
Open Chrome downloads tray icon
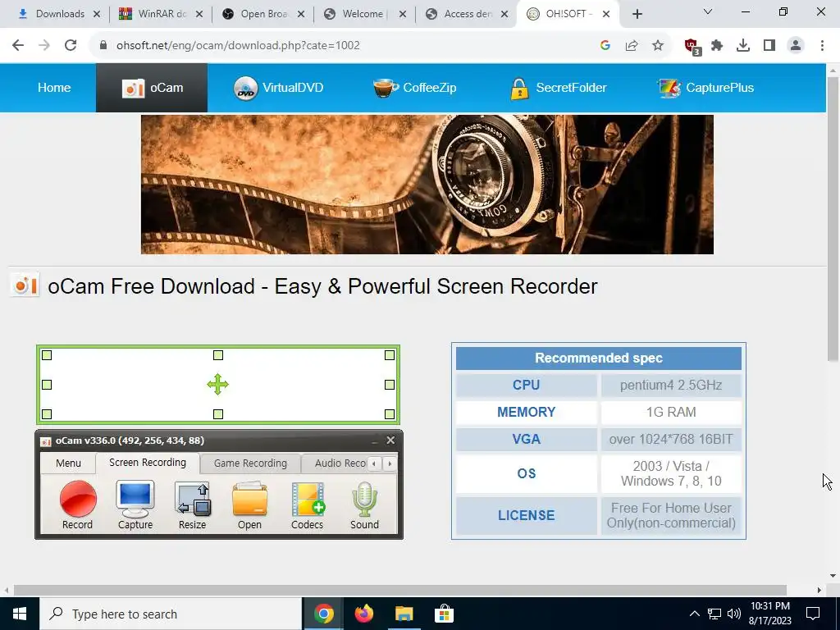[x=743, y=45]
